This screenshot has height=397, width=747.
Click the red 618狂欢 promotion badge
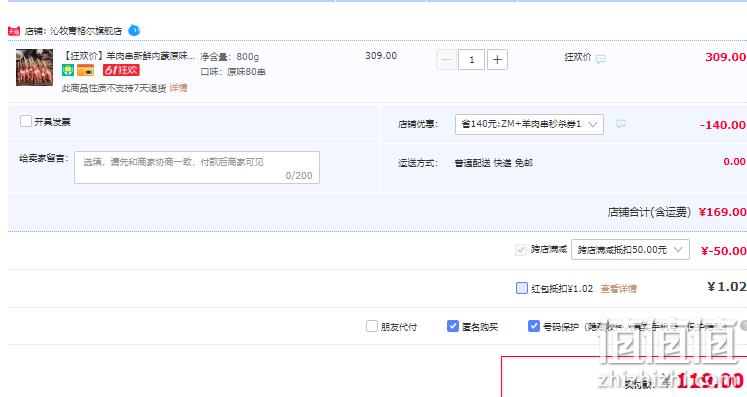pyautogui.click(x=121, y=71)
